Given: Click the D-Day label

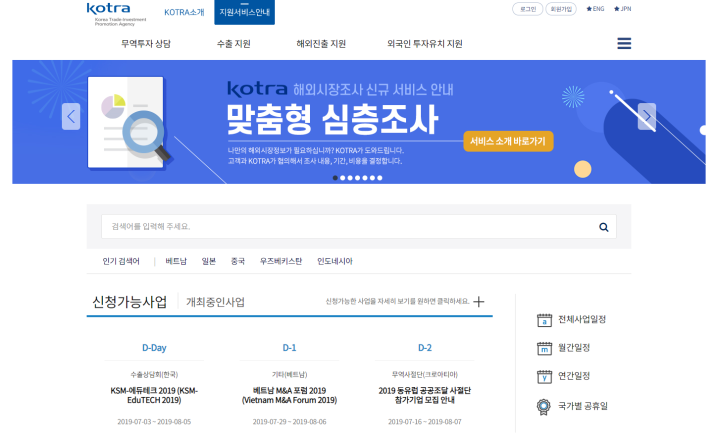Looking at the screenshot, I should (154, 348).
